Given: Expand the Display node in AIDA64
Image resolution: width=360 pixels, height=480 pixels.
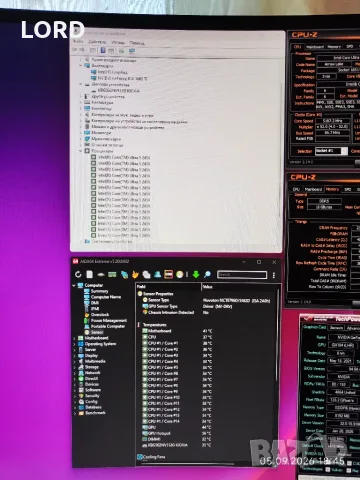Looking at the screenshot, I should (x=74, y=355).
